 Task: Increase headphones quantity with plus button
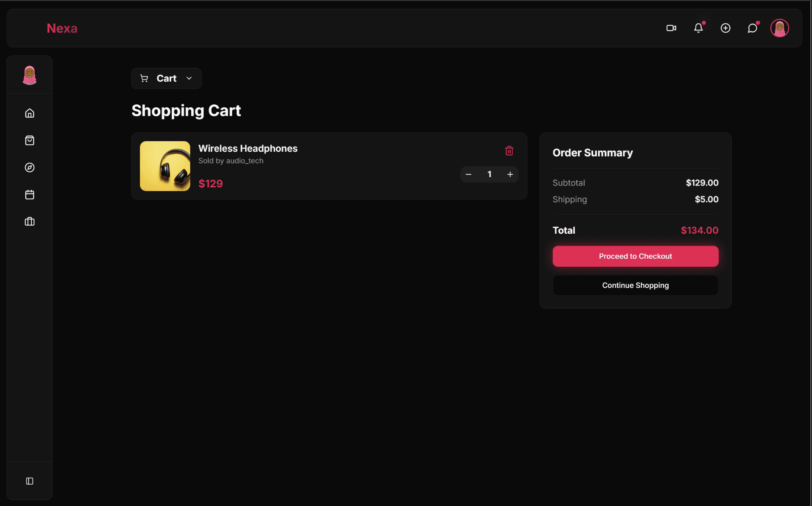[510, 174]
